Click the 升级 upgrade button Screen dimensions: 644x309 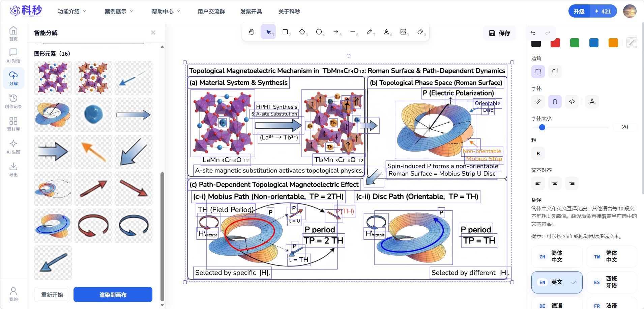click(579, 11)
